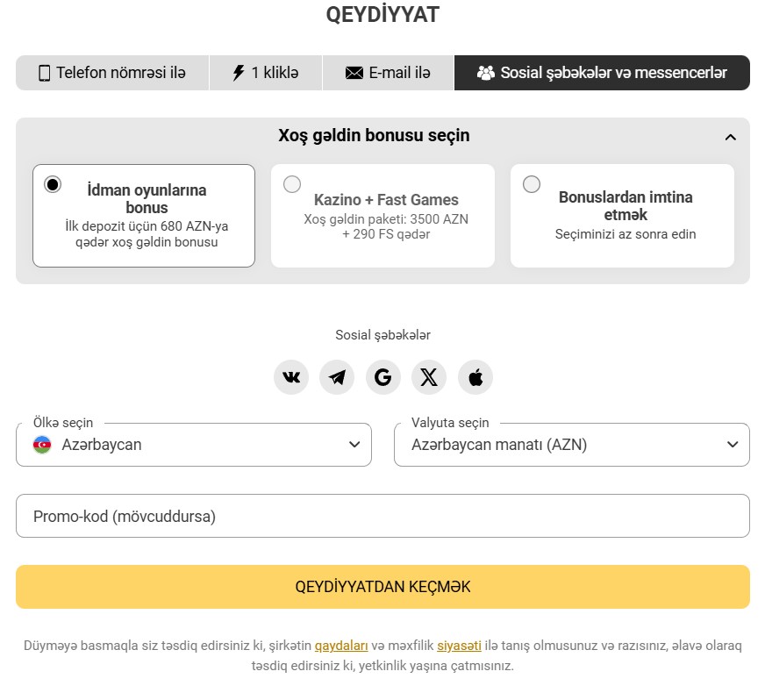Click the phone icon on the first tab
The width and height of the screenshot is (765, 700).
[43, 73]
